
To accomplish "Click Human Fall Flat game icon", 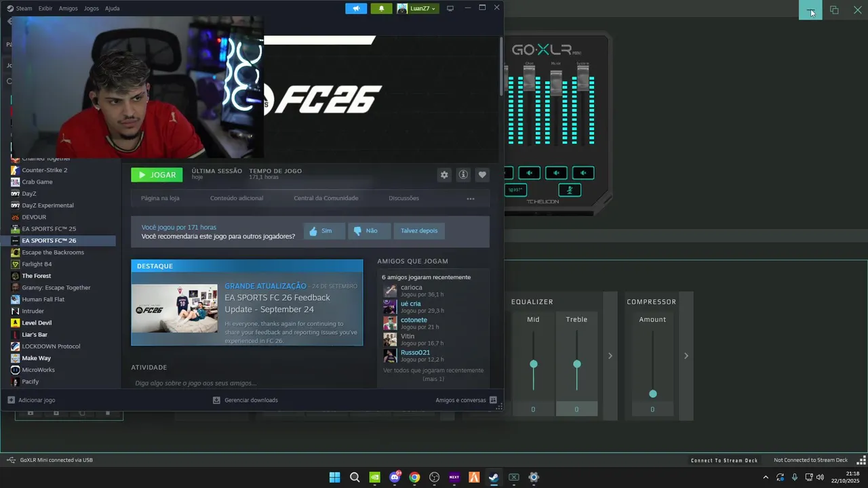I will tap(15, 300).
